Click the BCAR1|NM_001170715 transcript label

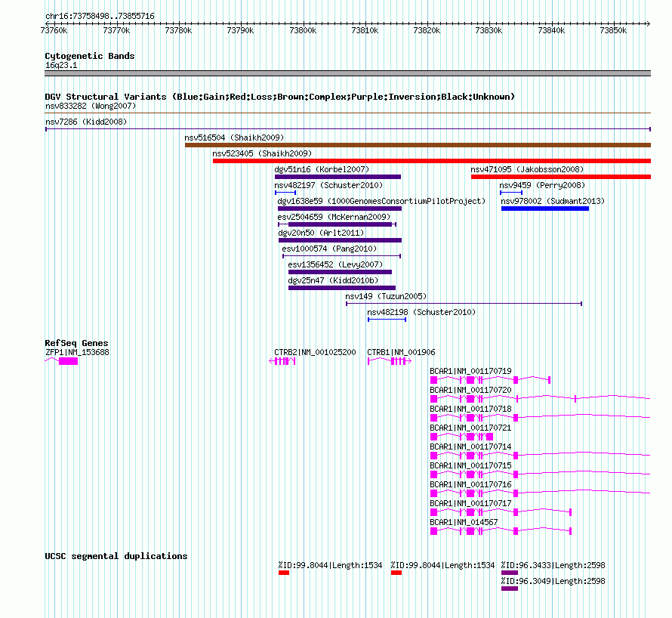(x=470, y=465)
